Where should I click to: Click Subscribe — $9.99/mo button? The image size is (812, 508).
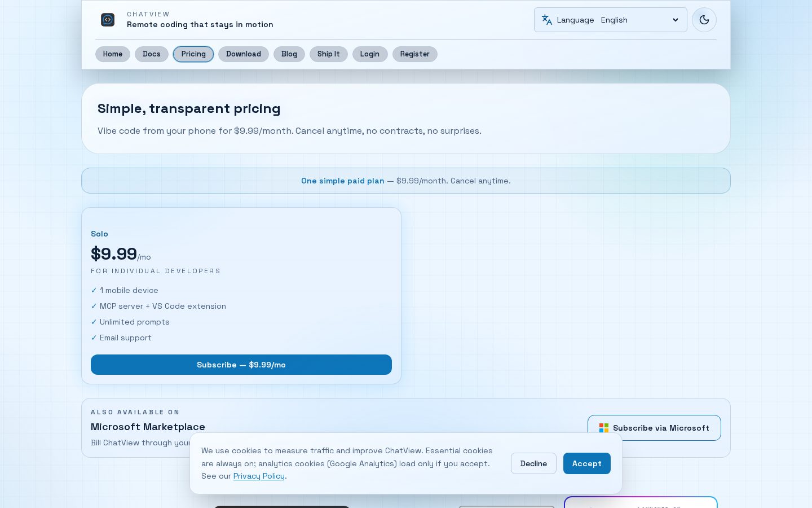(x=241, y=365)
